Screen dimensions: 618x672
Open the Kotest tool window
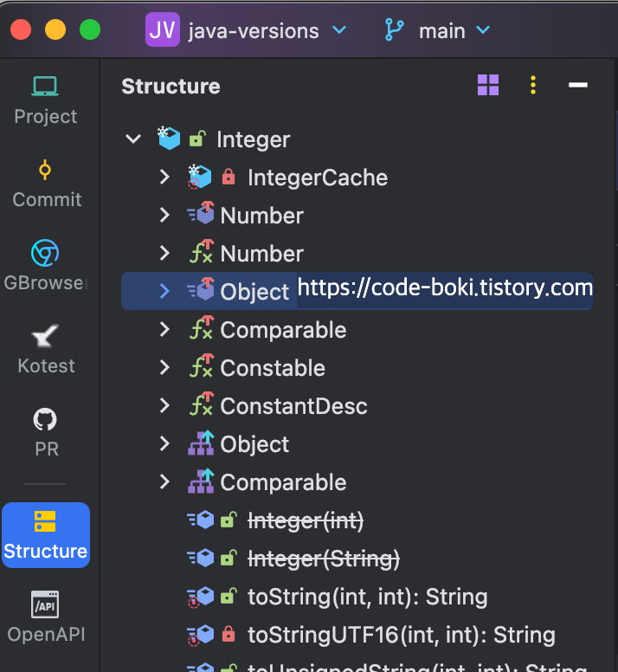[46, 349]
